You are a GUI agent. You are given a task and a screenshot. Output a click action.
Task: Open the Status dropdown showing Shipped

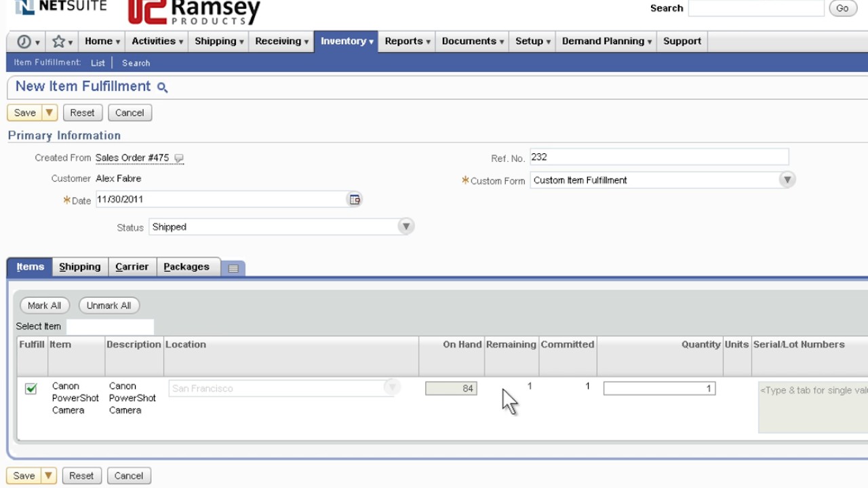406,226
